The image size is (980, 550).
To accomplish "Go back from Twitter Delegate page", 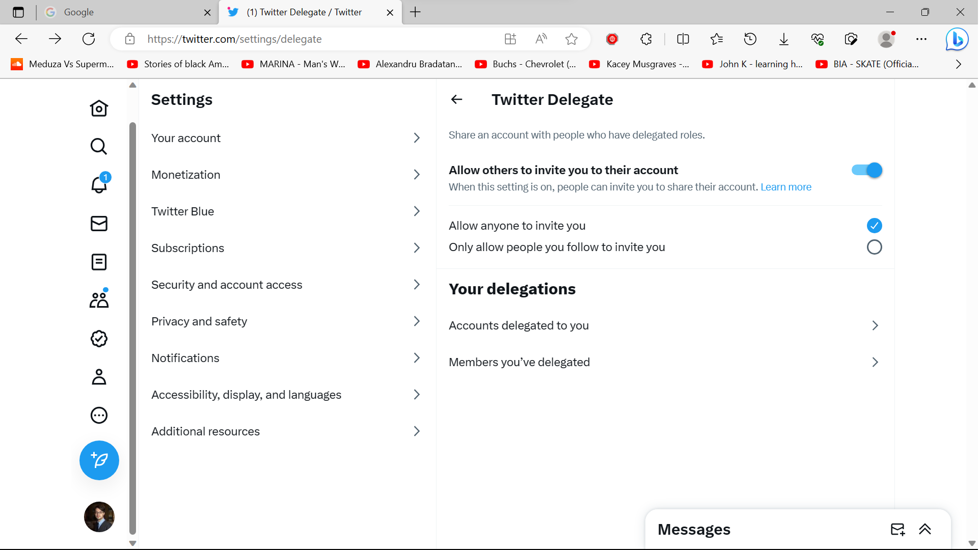I will (x=457, y=99).
